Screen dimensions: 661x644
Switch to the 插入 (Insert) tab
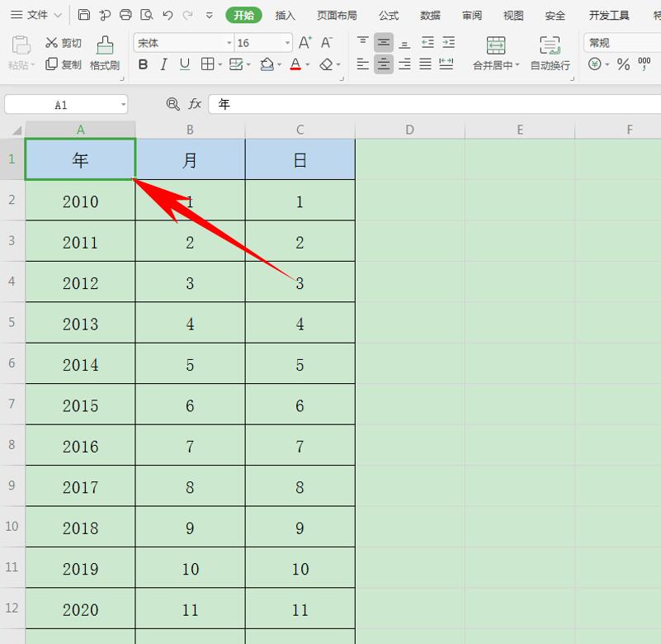click(x=286, y=16)
